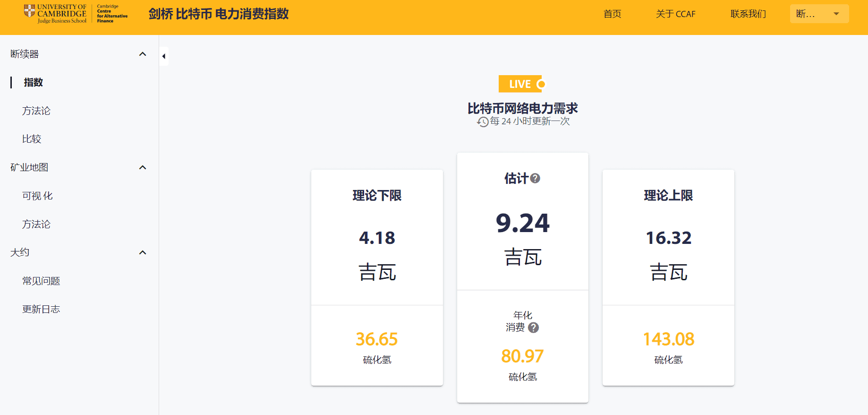Click the help icon next to 估计
868x415 pixels.
(535, 178)
